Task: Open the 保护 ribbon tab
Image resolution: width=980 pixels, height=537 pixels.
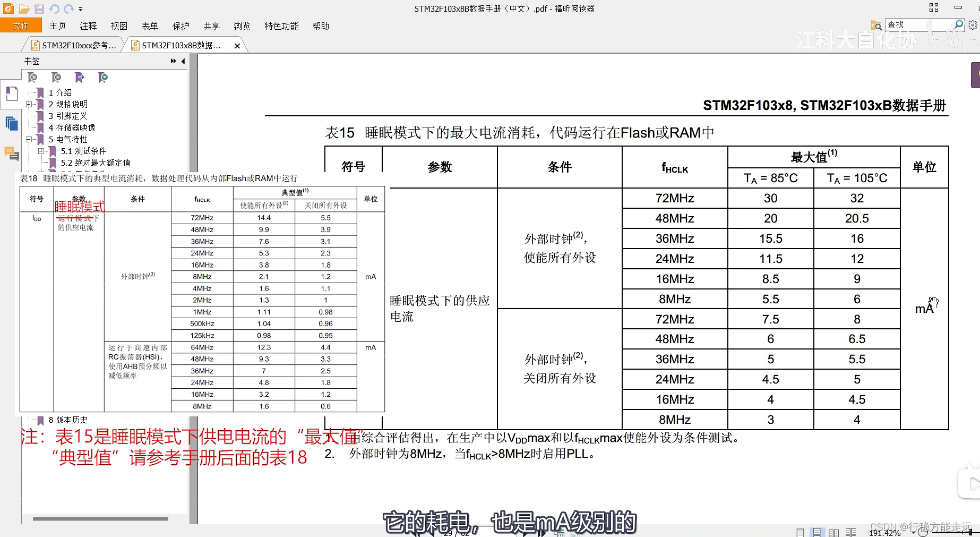Action: click(180, 26)
